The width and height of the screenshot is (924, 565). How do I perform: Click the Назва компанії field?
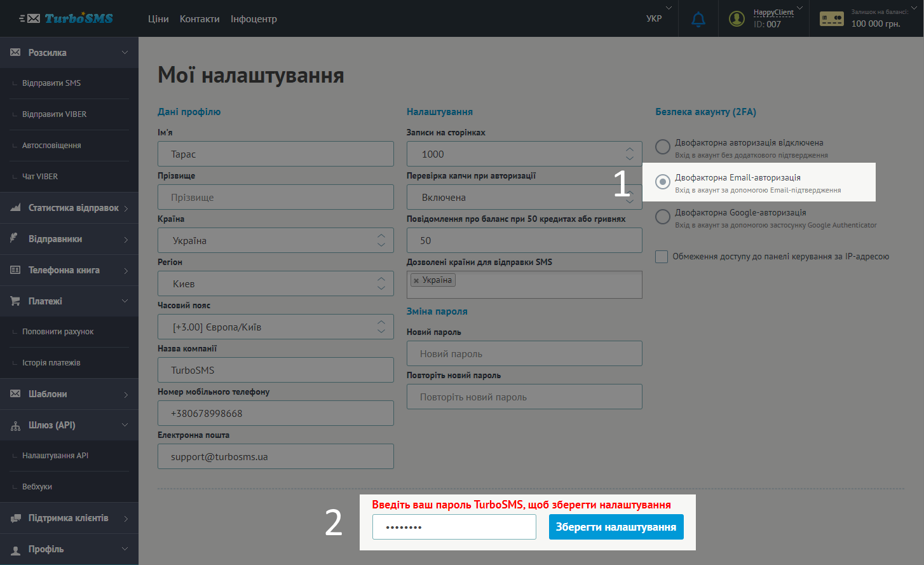[276, 370]
